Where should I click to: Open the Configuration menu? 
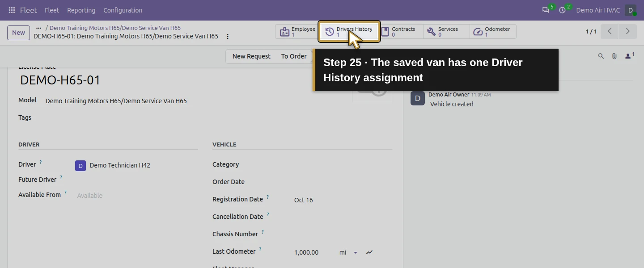click(x=123, y=10)
